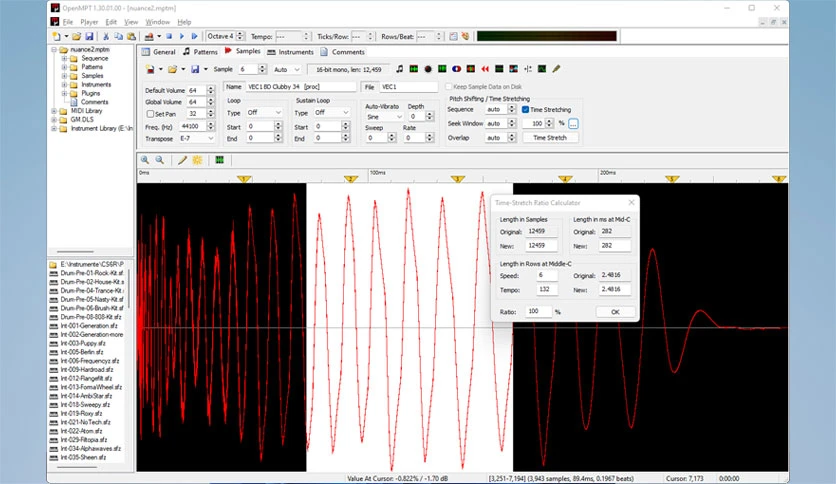Start song playback with the blue play arrow
The image size is (836, 484).
182,36
